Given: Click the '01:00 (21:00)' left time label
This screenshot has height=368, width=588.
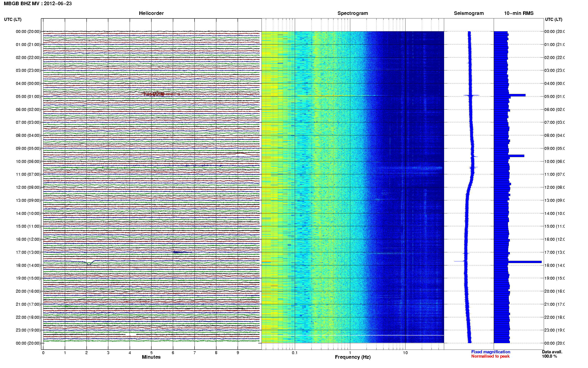Looking at the screenshot, I should (x=28, y=44).
